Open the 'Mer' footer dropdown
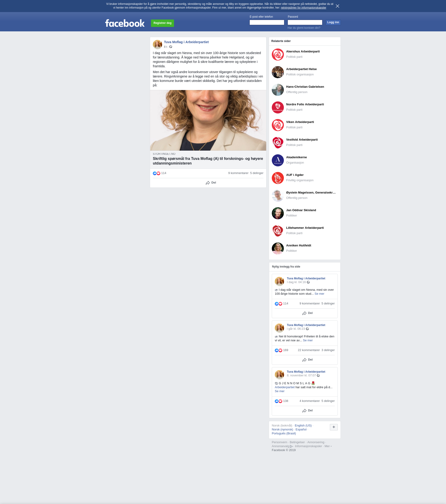 pos(328,446)
